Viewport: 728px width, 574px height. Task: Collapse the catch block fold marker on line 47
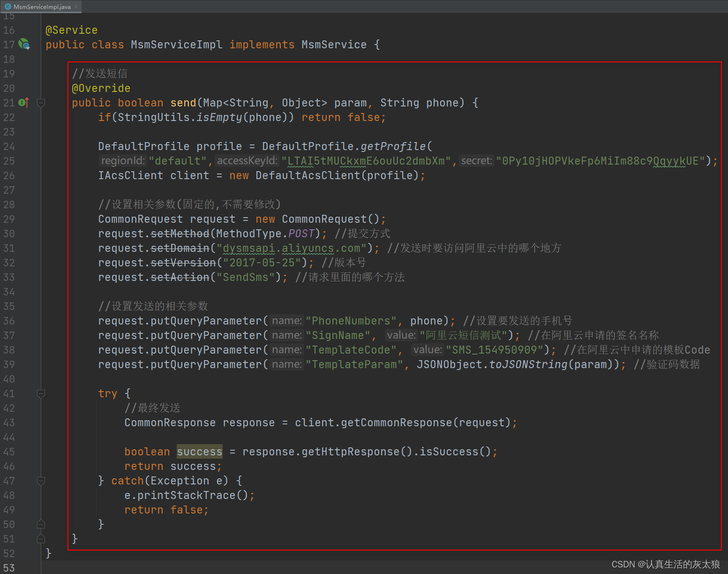(x=41, y=481)
